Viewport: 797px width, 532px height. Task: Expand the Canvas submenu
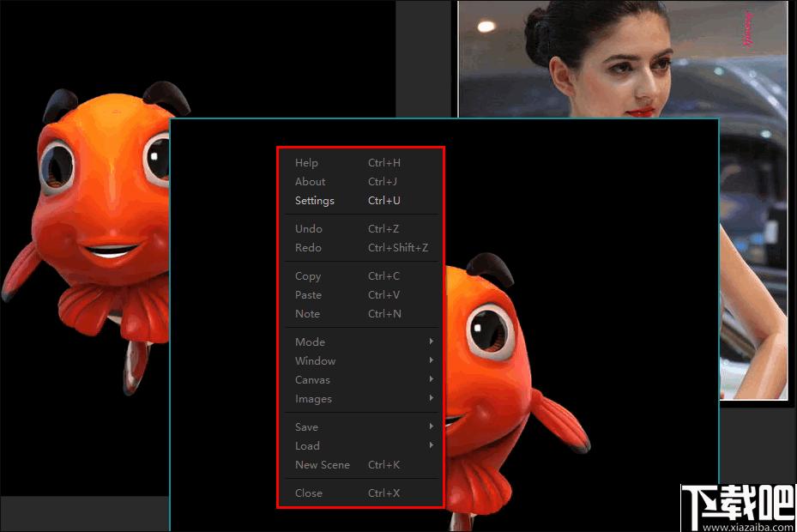(361, 380)
